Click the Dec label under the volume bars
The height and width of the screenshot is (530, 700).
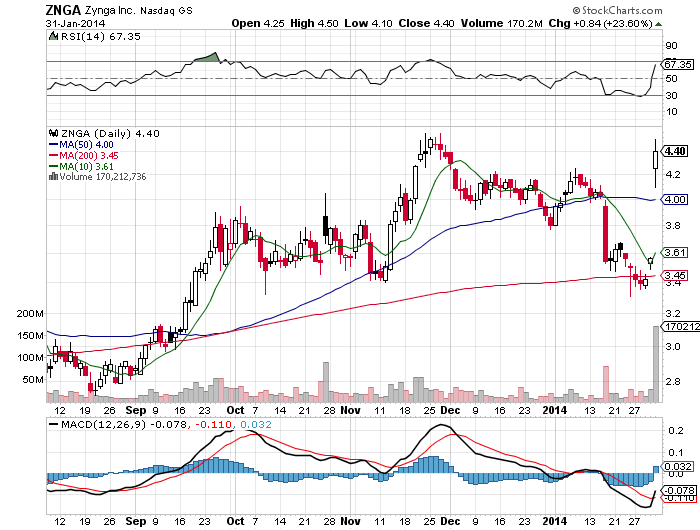tap(450, 410)
